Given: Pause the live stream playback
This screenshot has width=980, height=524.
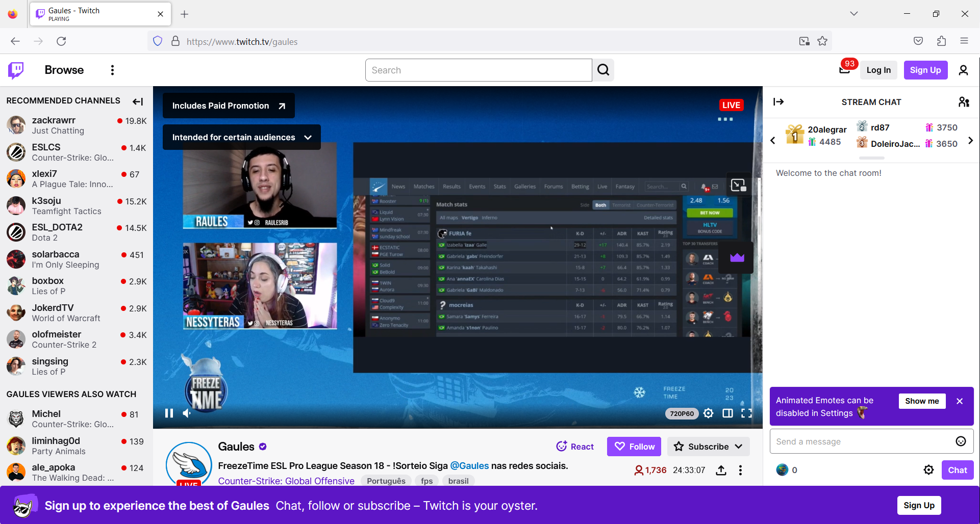Looking at the screenshot, I should tap(169, 413).
